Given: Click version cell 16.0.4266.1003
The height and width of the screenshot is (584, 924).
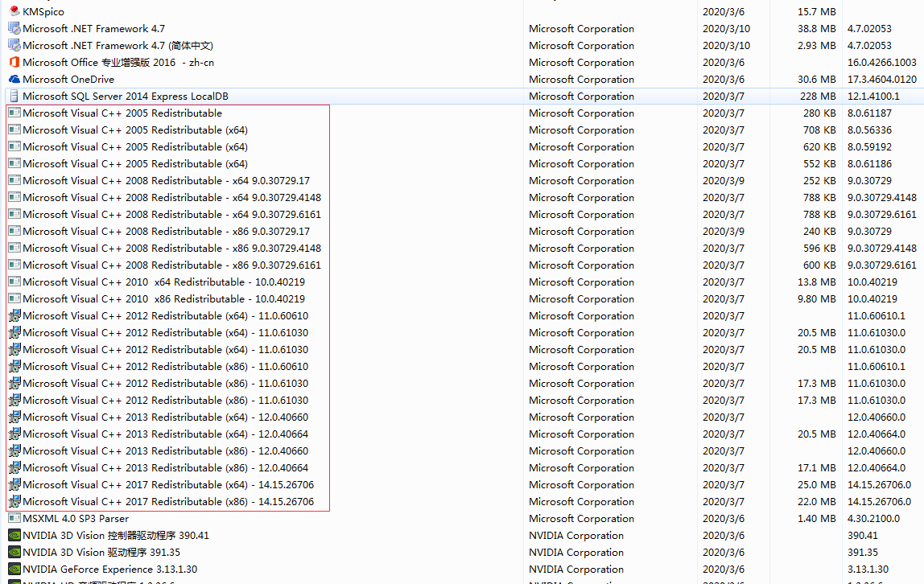Looking at the screenshot, I should 881,62.
